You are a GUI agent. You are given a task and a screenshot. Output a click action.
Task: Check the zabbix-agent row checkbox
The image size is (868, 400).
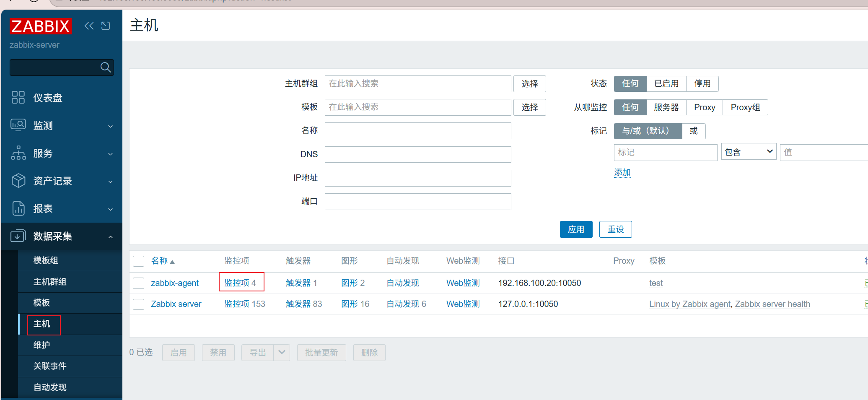pos(138,283)
